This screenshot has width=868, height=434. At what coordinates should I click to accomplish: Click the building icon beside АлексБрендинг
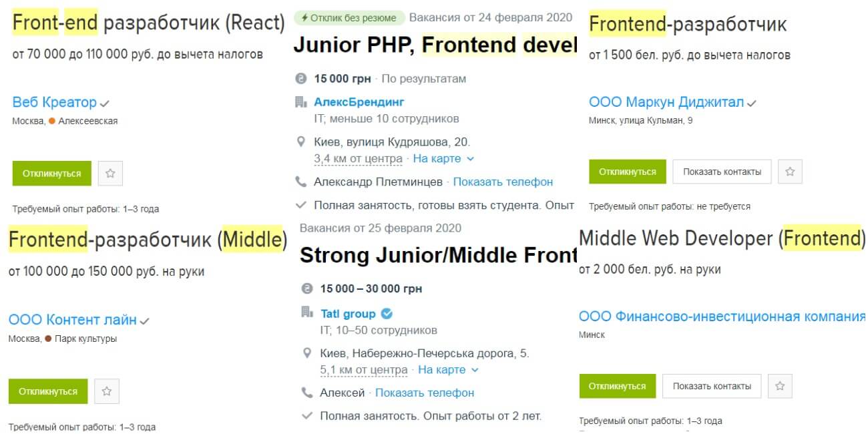click(x=301, y=102)
